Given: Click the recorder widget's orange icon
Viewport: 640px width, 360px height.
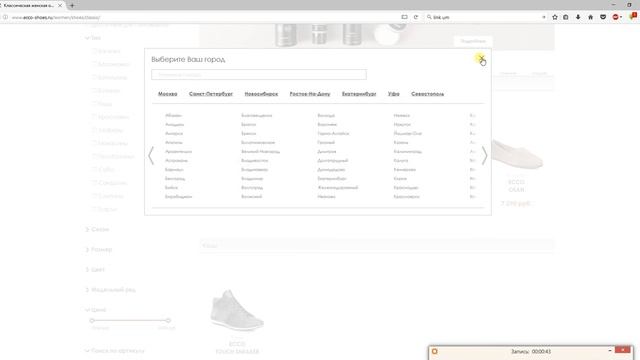Looking at the screenshot, I should (435, 351).
